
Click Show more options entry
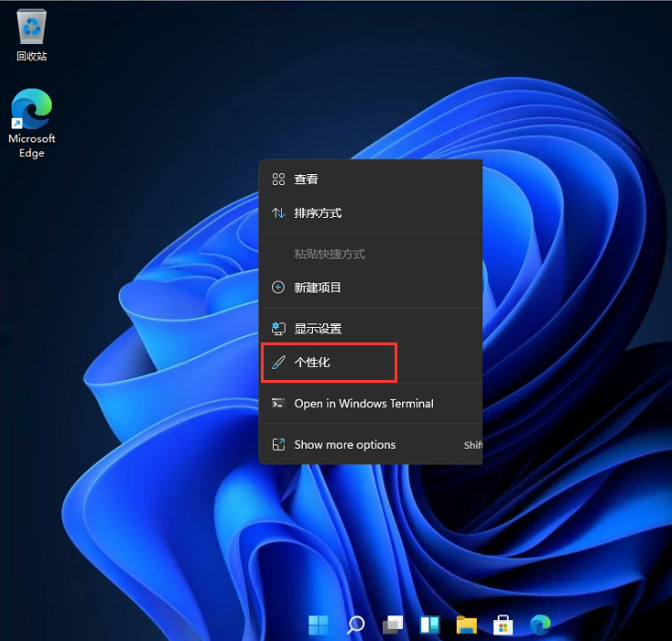(x=344, y=445)
